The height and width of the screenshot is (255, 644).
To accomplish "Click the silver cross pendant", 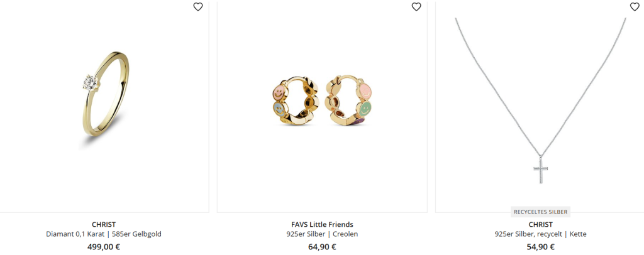I will point(540,170).
